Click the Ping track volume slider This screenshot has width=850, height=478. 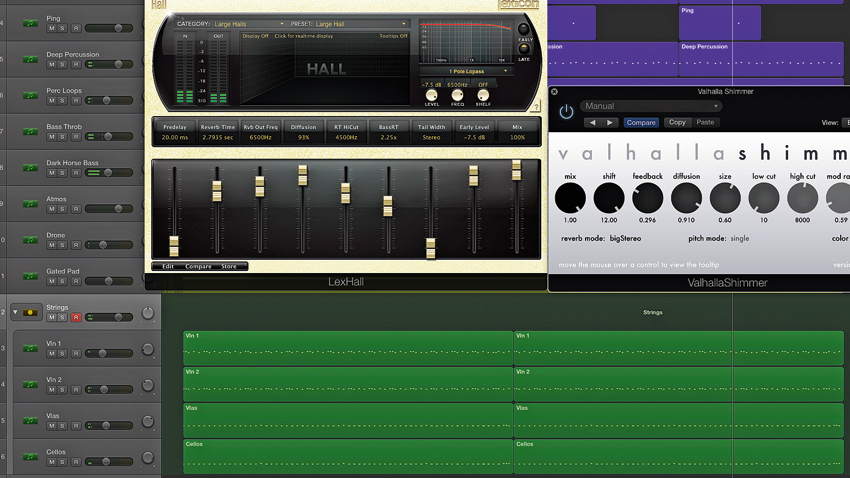(108, 28)
